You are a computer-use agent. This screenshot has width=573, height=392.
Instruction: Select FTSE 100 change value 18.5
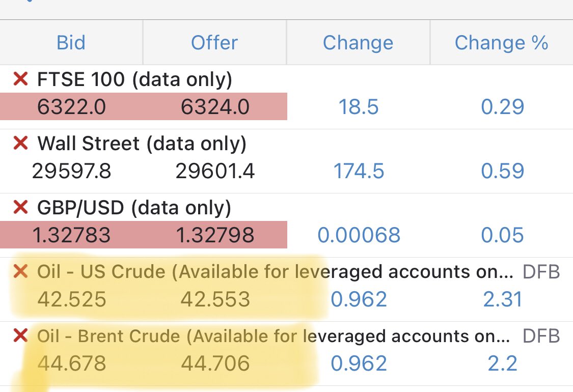[359, 107]
